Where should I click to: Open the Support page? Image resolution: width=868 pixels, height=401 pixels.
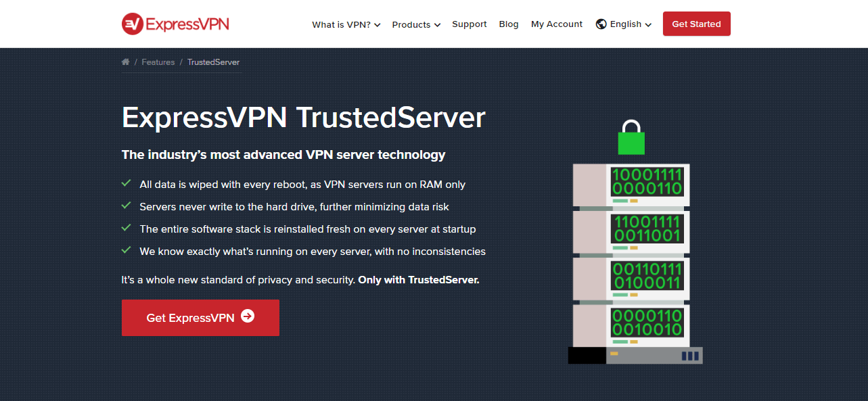pos(470,24)
